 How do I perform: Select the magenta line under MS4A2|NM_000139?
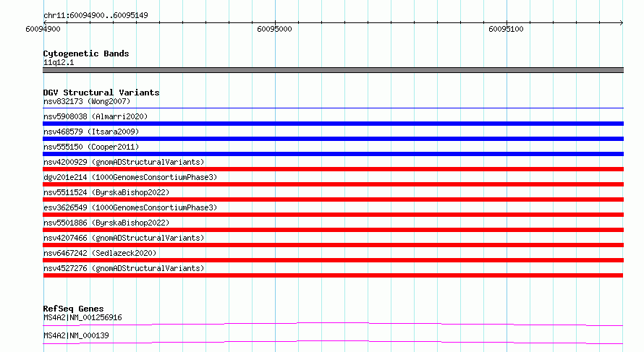pyautogui.click(x=333, y=342)
